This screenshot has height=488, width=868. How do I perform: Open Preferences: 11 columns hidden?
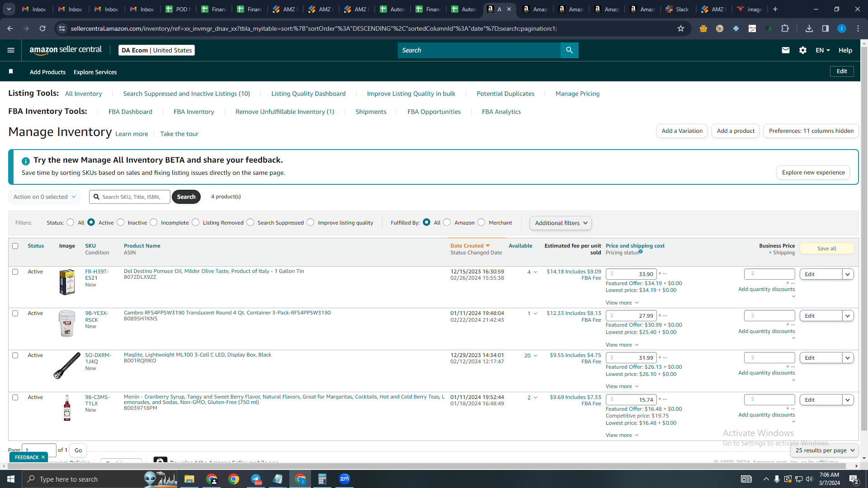coord(811,131)
